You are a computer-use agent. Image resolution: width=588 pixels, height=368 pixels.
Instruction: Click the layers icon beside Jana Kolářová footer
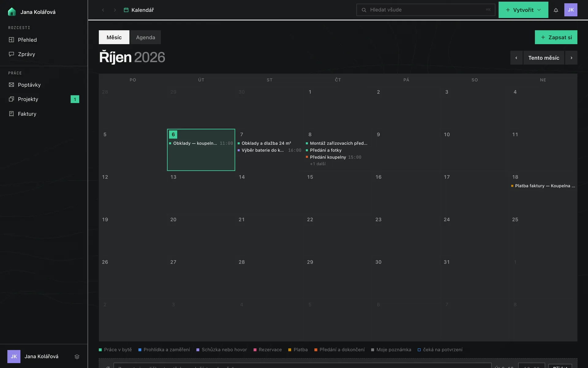(x=77, y=357)
